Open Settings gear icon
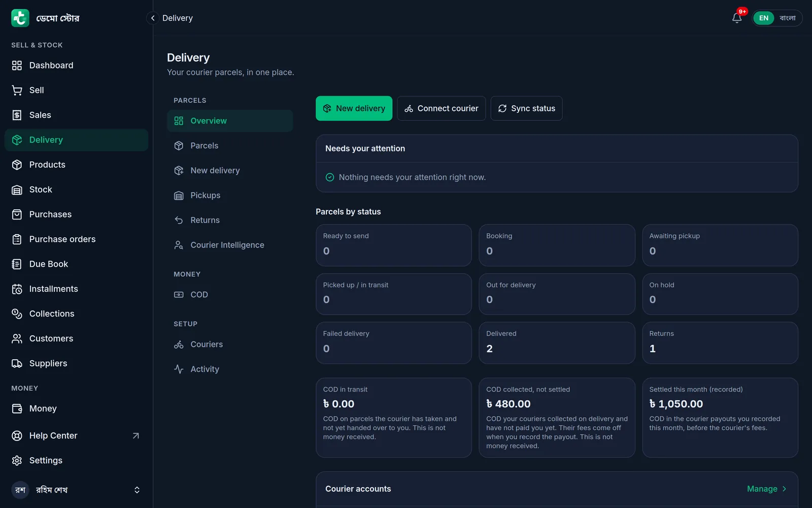The height and width of the screenshot is (508, 812). tap(17, 460)
